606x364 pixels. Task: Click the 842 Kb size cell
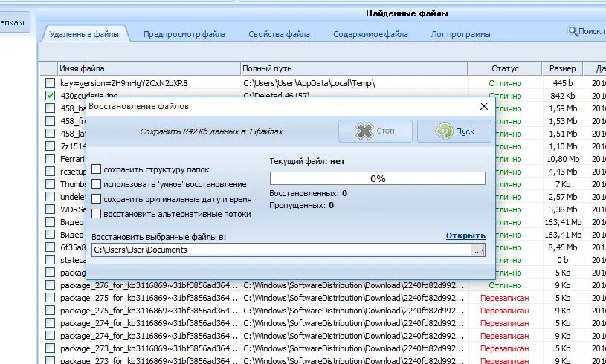pyautogui.click(x=563, y=95)
